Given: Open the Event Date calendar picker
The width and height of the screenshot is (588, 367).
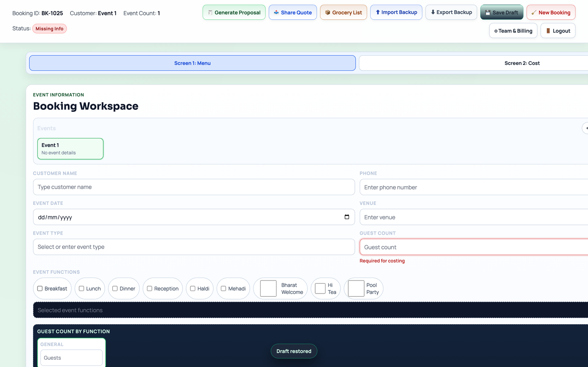Looking at the screenshot, I should pos(347,217).
